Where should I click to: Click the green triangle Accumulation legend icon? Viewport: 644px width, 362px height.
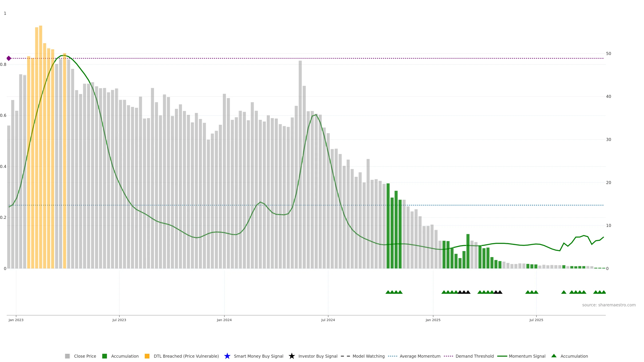pos(554,356)
